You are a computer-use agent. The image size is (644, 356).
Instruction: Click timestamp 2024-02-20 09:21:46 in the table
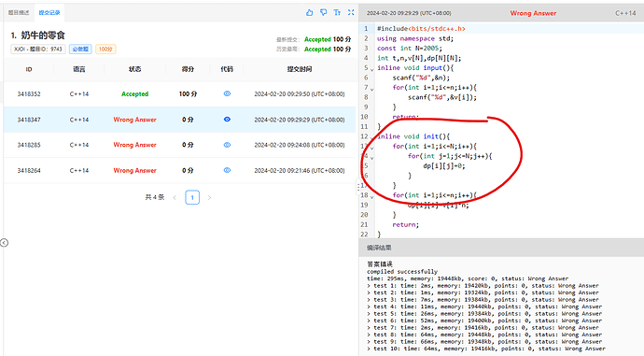300,171
